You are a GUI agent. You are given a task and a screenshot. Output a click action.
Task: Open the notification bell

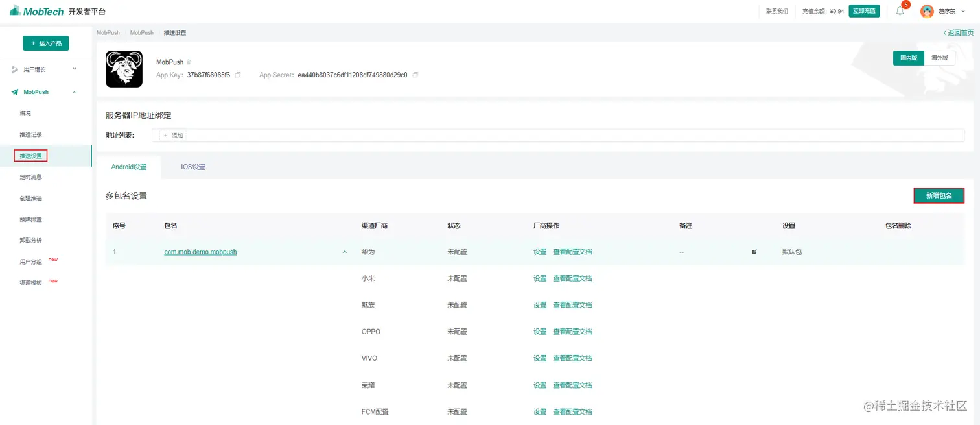pos(900,11)
